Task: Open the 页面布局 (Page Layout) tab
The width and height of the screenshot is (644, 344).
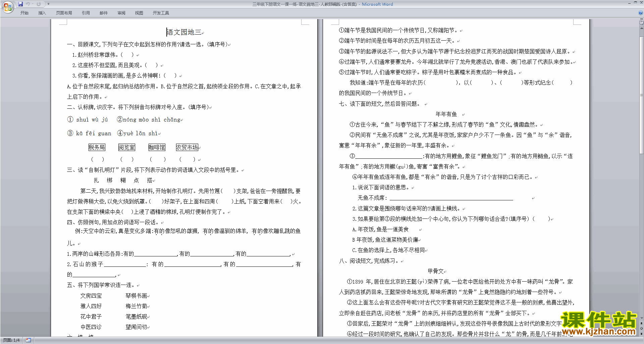Action: click(x=64, y=13)
